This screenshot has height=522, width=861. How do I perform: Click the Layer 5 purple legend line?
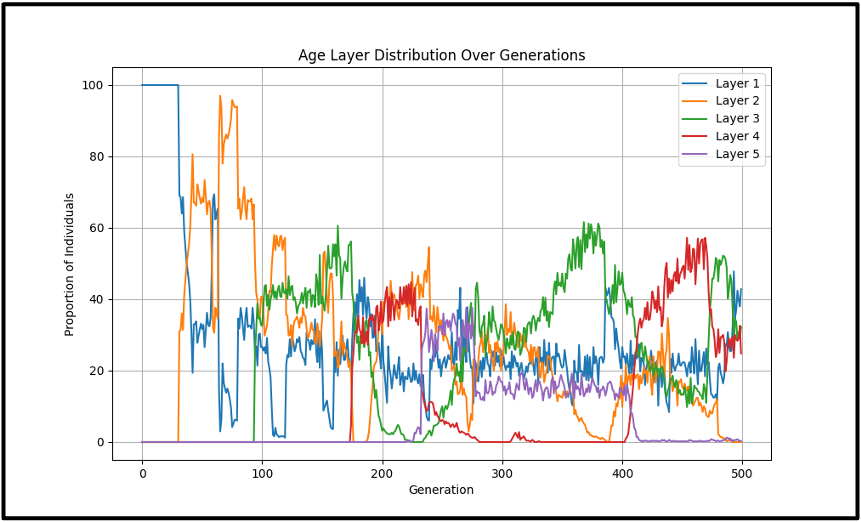(695, 155)
